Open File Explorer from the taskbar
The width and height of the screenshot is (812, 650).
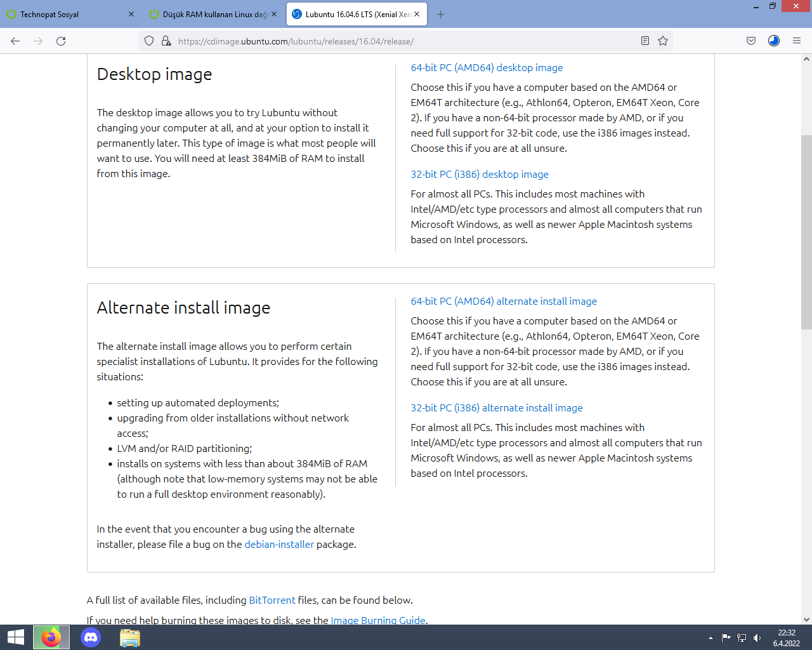pyautogui.click(x=130, y=637)
